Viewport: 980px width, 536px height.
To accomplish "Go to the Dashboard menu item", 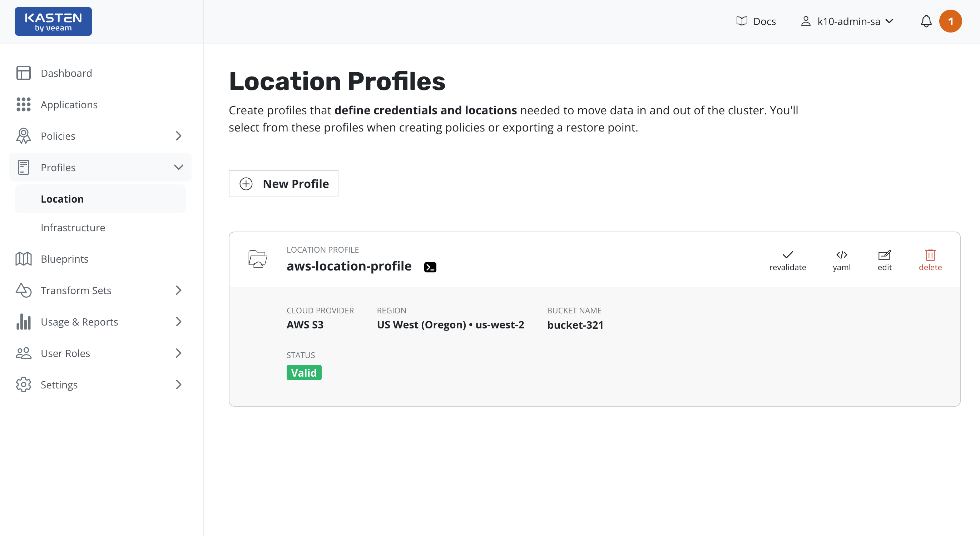I will pyautogui.click(x=66, y=73).
